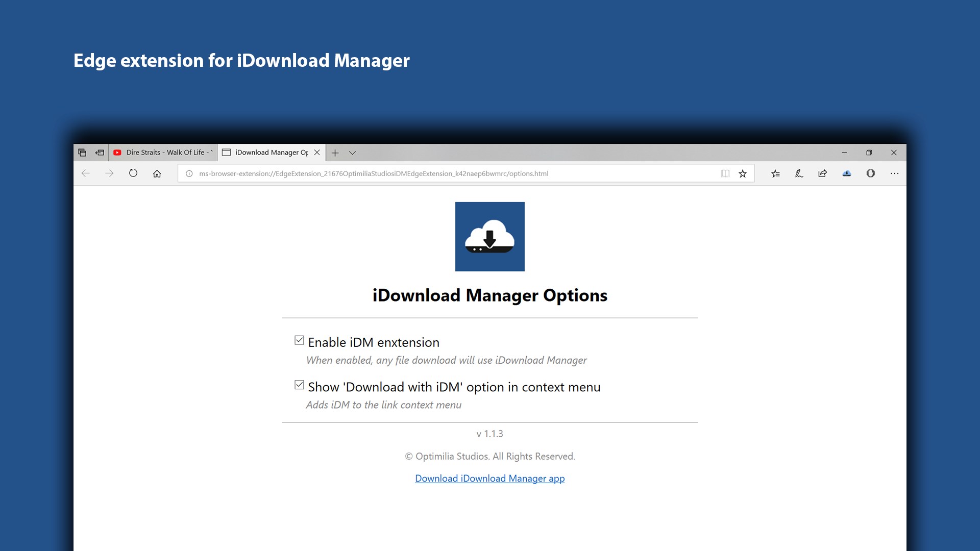Click the Optimilia Studios copyright text
This screenshot has height=551, width=980.
(490, 456)
